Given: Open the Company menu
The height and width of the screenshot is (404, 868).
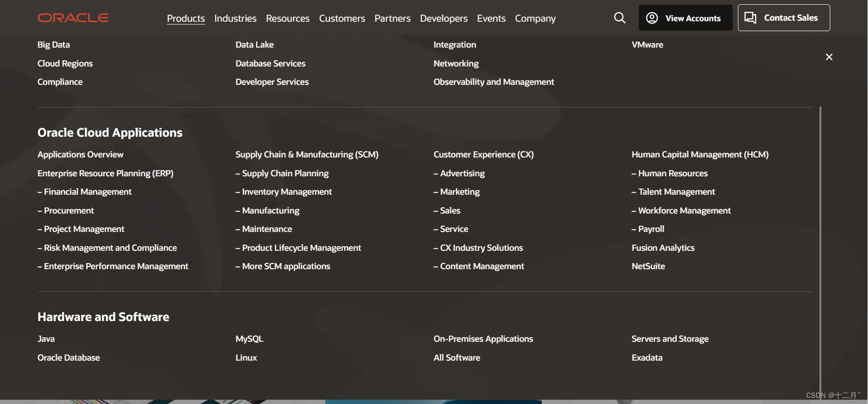Looking at the screenshot, I should click(535, 18).
